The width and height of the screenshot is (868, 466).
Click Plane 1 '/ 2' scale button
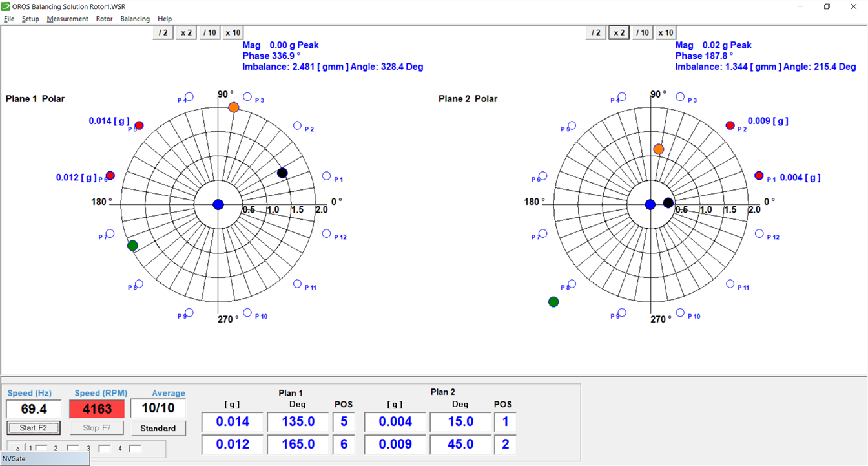click(x=163, y=32)
